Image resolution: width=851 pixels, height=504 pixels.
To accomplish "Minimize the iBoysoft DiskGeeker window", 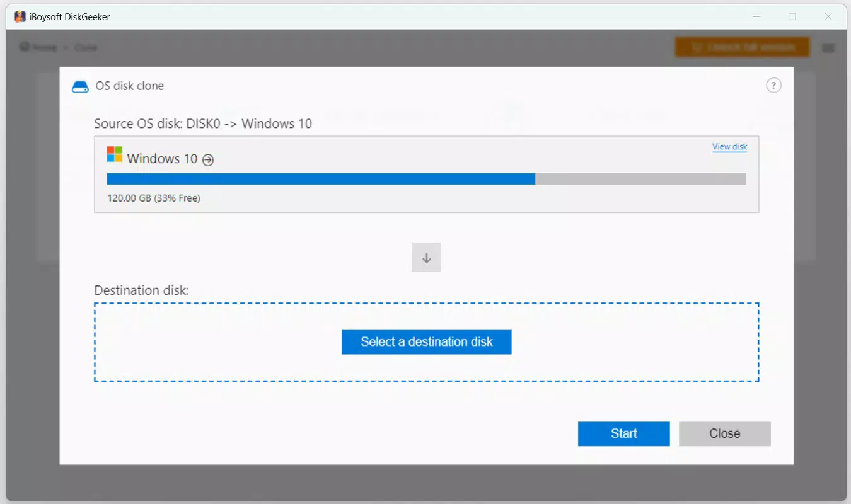I will click(x=756, y=17).
